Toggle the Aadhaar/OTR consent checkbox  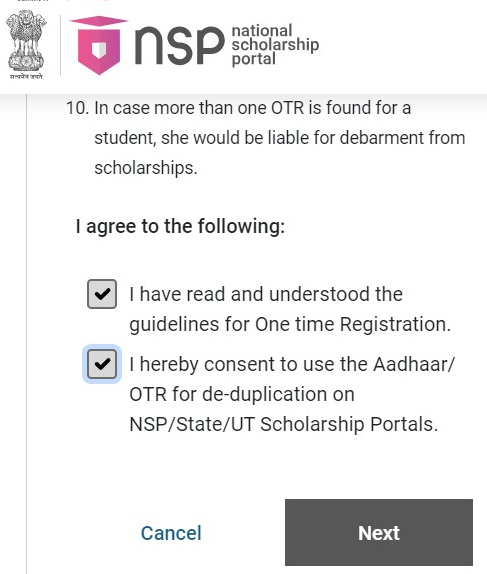(102, 364)
